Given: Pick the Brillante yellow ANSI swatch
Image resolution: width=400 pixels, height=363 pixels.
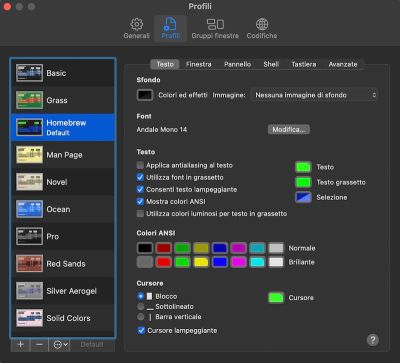Looking at the screenshot, I should tap(201, 262).
